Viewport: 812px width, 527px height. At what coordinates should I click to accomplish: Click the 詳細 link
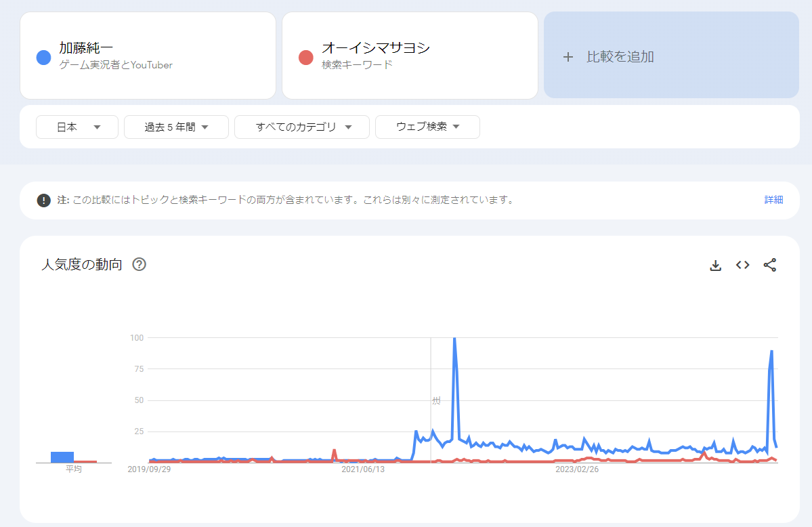[773, 200]
